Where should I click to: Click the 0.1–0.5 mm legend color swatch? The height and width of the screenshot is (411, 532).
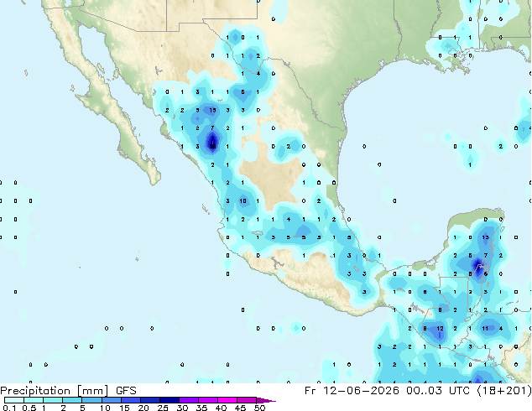14,400
